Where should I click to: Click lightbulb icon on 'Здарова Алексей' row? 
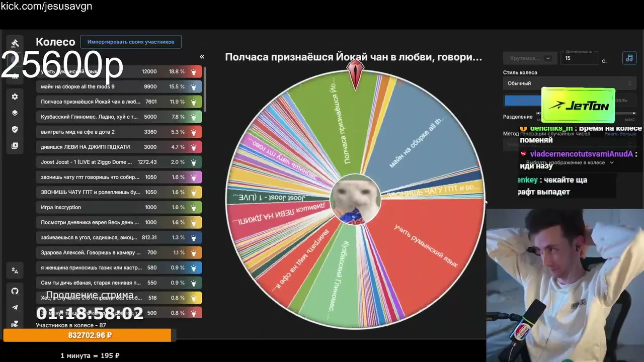194,252
